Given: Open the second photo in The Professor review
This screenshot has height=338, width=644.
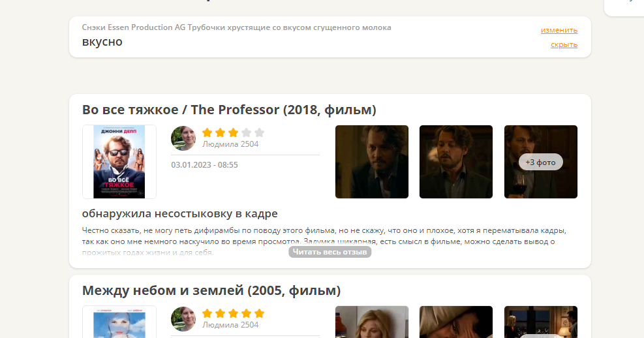Looking at the screenshot, I should tap(456, 162).
